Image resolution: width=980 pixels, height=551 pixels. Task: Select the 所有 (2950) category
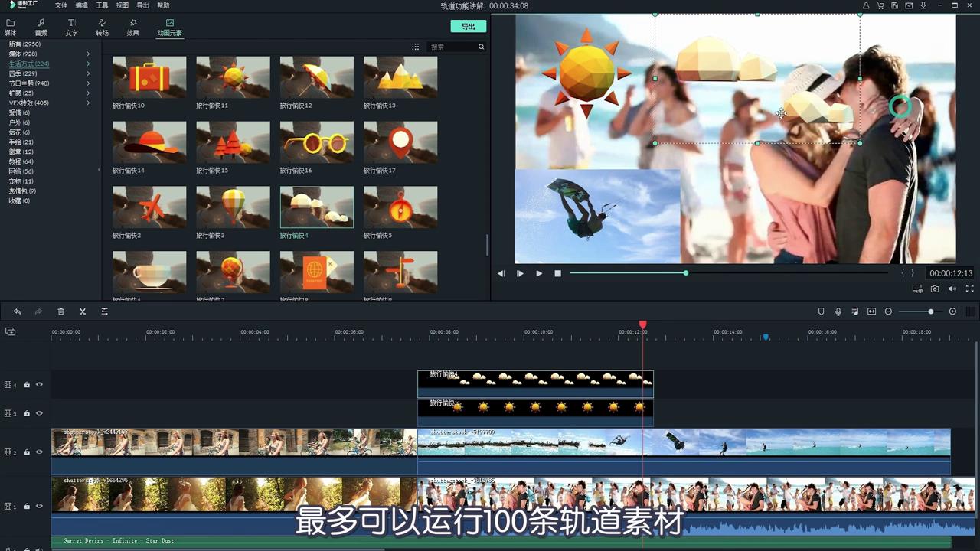click(x=24, y=44)
